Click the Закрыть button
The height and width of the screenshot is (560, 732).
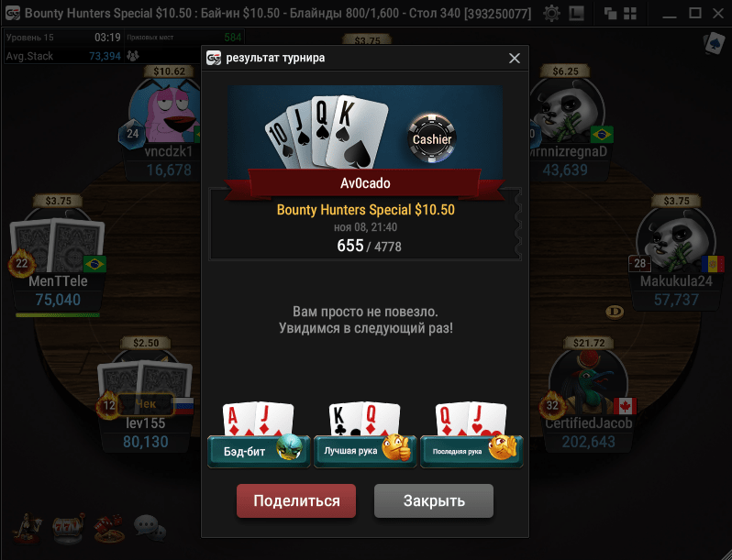[434, 500]
